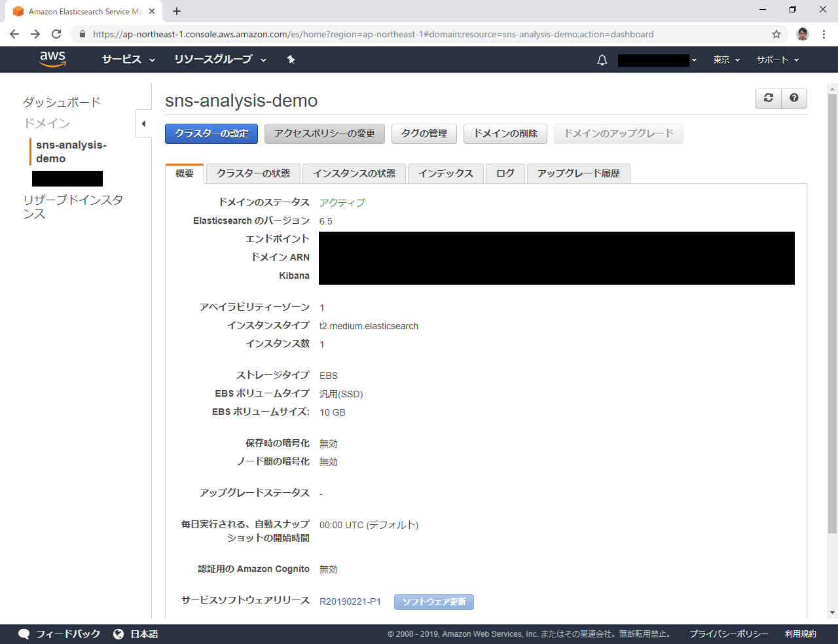
Task: Click the refresh icon button
Action: coord(769,98)
